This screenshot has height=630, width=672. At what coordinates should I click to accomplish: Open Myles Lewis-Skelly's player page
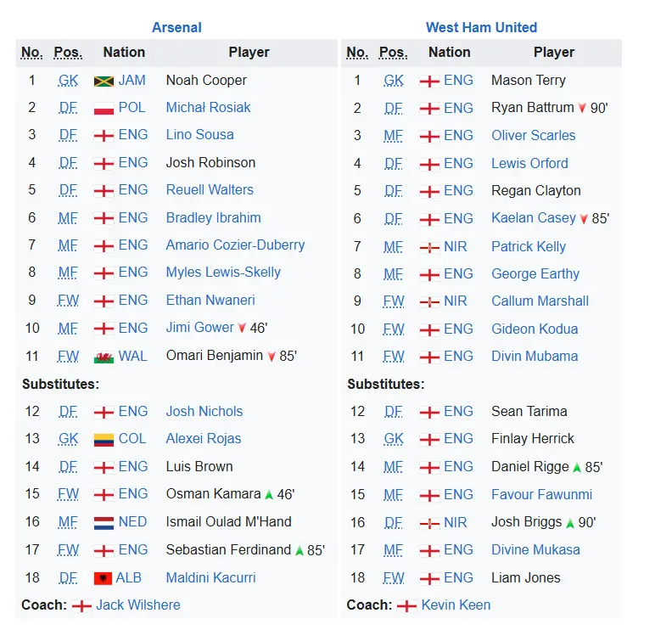point(223,273)
